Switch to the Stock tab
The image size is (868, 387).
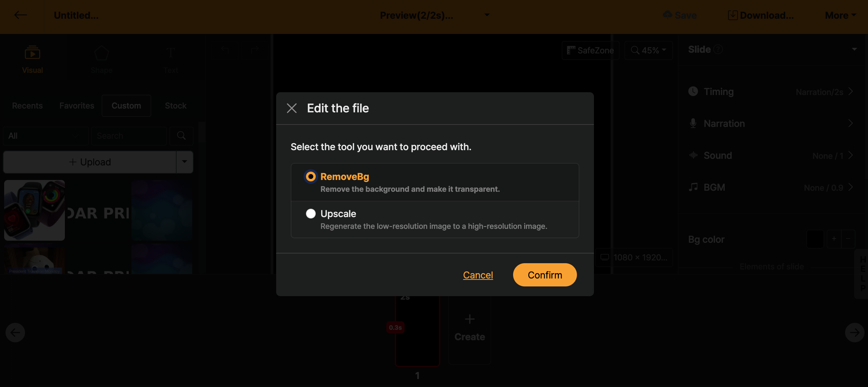click(x=176, y=106)
